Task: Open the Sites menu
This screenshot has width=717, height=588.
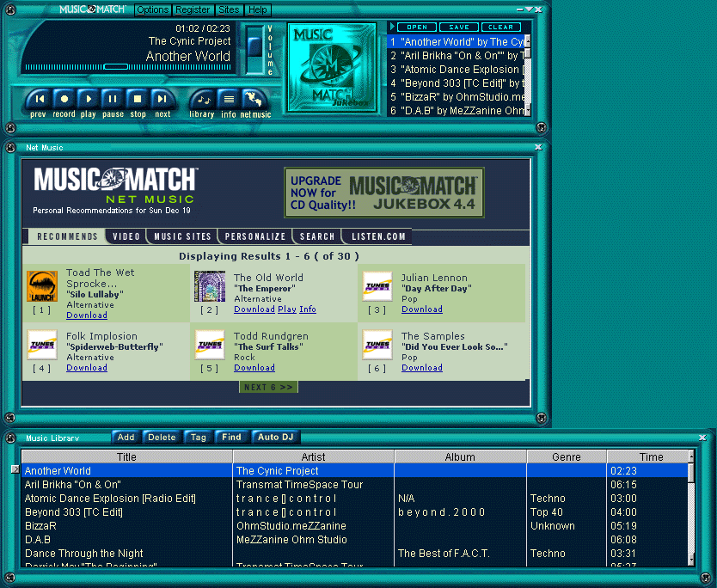Action: (229, 9)
